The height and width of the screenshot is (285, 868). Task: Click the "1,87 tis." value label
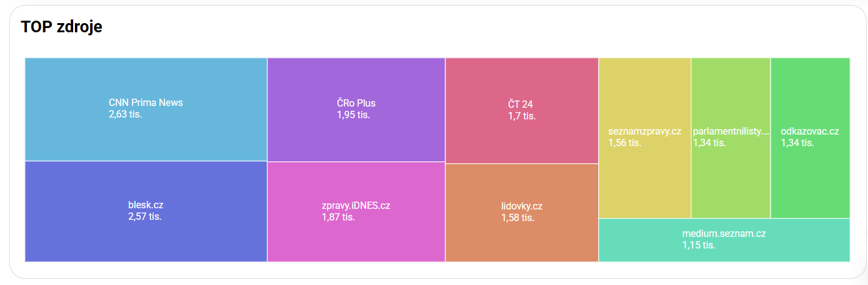[338, 217]
